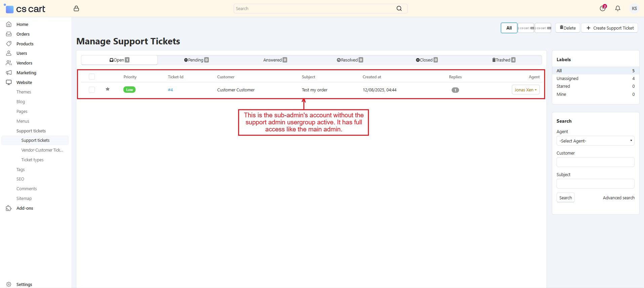Open the notifications bell
The width and height of the screenshot is (644, 288).
click(617, 9)
